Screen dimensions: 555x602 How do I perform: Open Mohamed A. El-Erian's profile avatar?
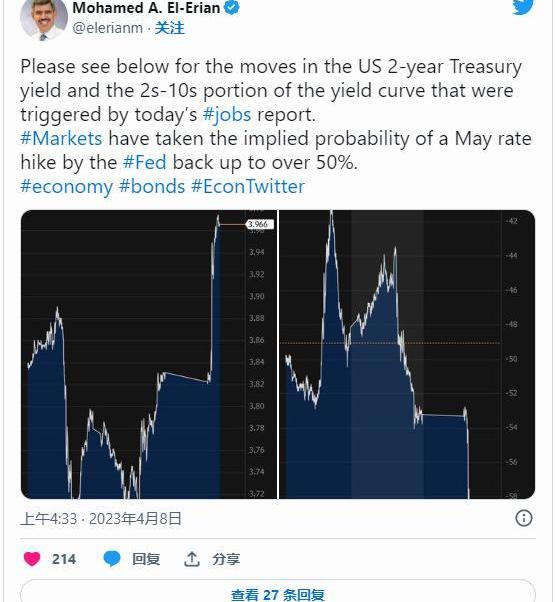click(x=44, y=18)
